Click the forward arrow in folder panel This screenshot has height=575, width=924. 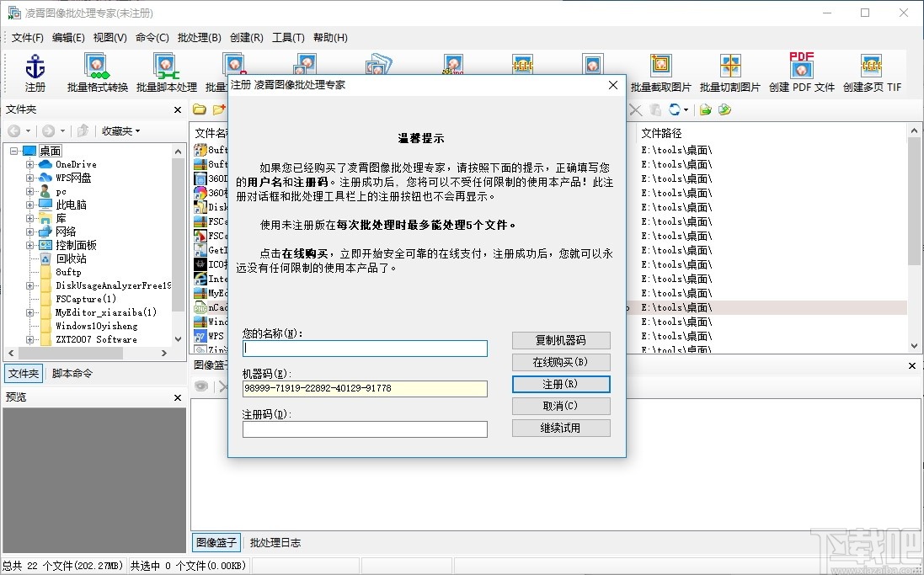[x=48, y=130]
